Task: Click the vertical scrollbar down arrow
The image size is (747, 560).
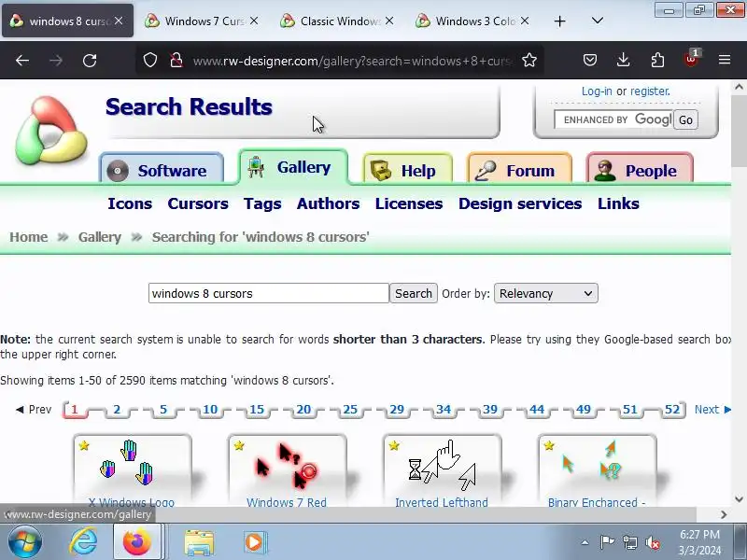Action: (x=739, y=499)
